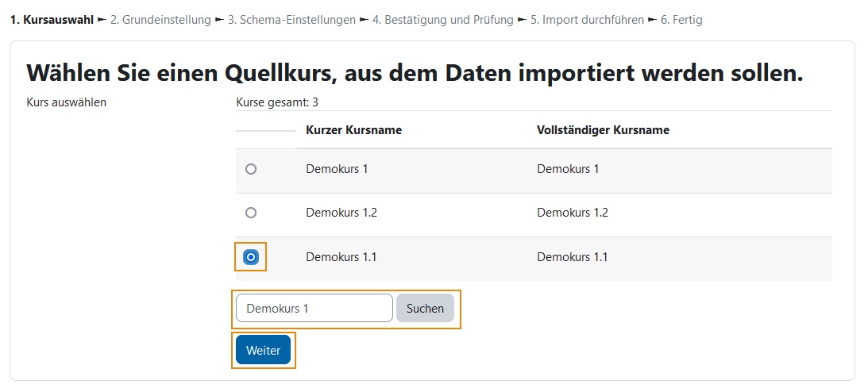The width and height of the screenshot is (868, 392).
Task: Click the blue Weiter button
Action: (263, 350)
